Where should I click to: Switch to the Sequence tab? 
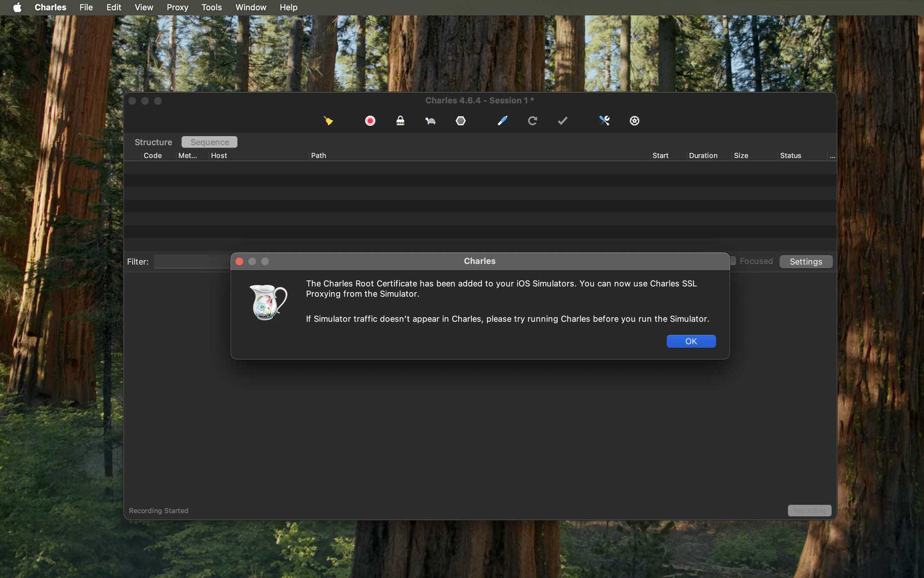coord(210,142)
